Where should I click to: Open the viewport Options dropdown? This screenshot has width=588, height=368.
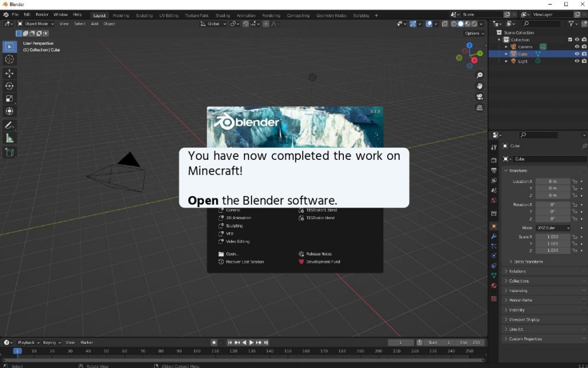coord(474,33)
